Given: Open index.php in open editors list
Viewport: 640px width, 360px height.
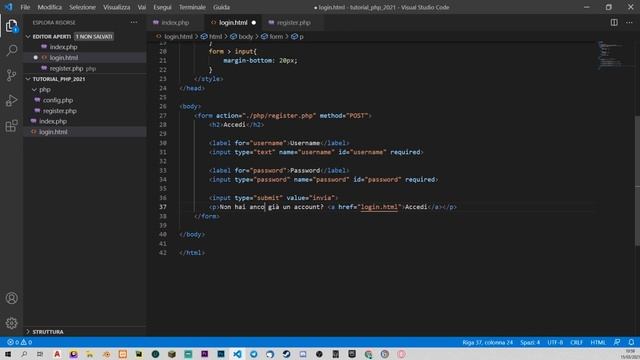Looking at the screenshot, I should click(x=63, y=47).
